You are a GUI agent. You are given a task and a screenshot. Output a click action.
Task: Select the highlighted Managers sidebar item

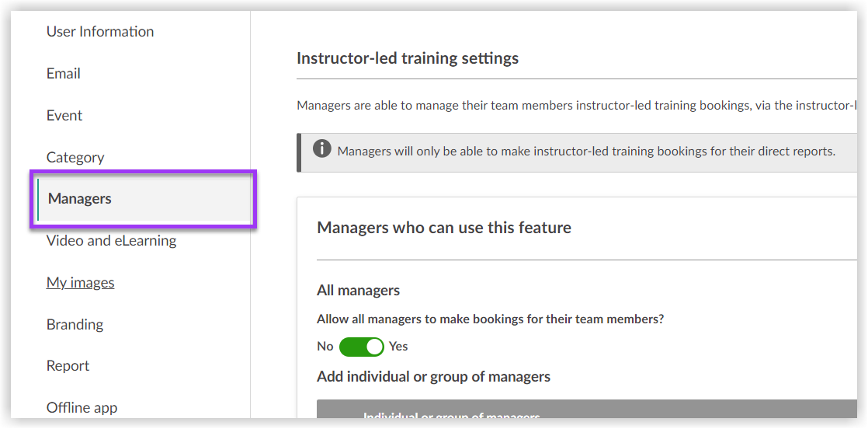[x=80, y=199]
